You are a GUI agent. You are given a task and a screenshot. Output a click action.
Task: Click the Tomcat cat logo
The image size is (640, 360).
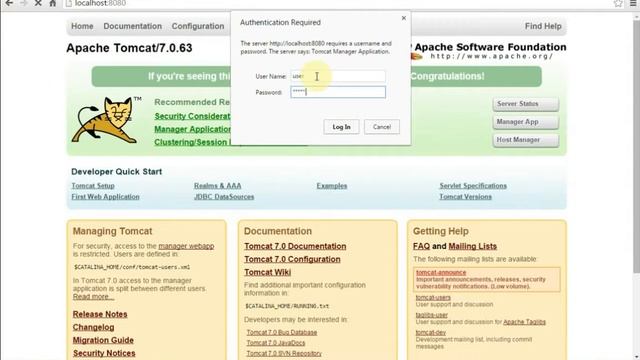click(106, 119)
